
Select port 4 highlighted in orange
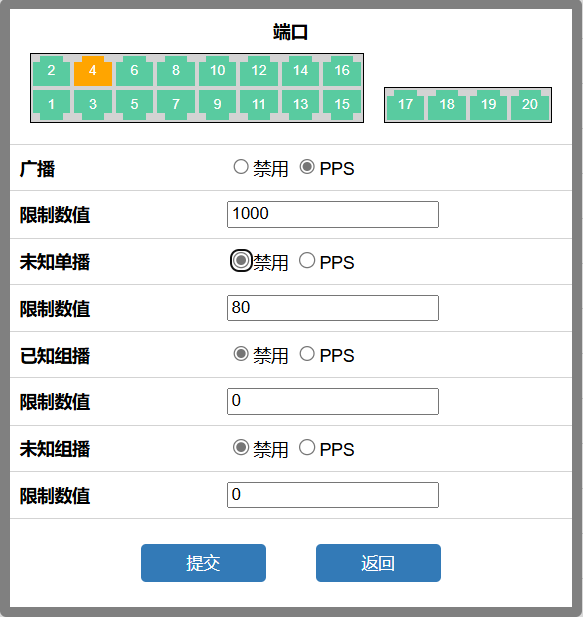[x=93, y=71]
